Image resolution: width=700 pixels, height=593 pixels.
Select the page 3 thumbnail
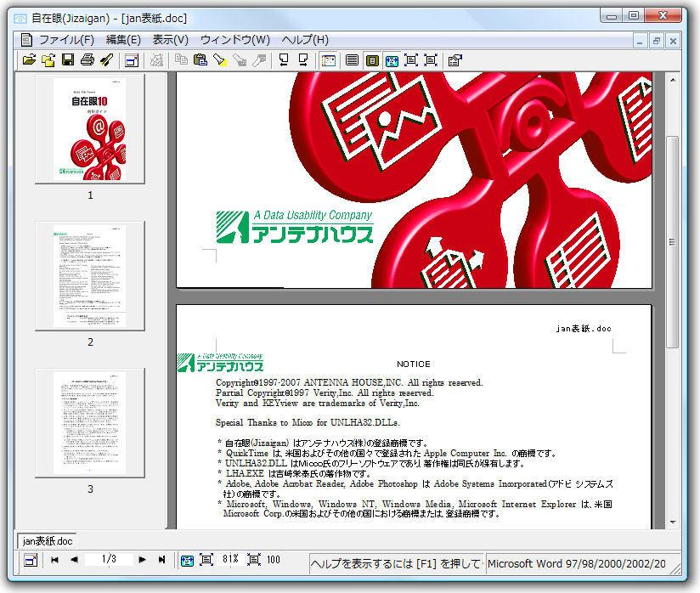[x=90, y=423]
